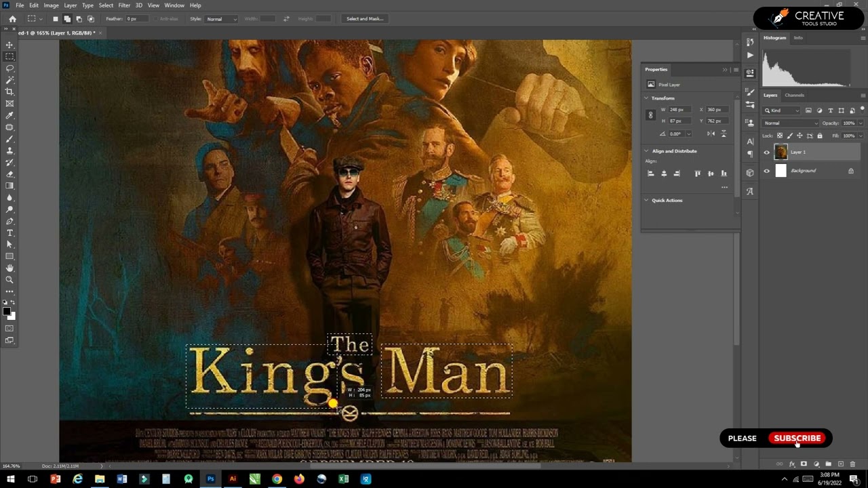Open rotation angle dropdown

689,134
